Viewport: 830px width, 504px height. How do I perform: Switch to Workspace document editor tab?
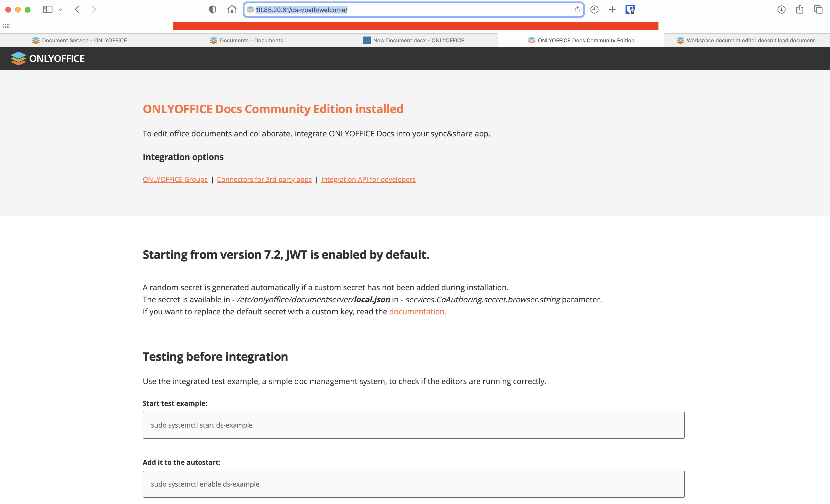pyautogui.click(x=747, y=40)
